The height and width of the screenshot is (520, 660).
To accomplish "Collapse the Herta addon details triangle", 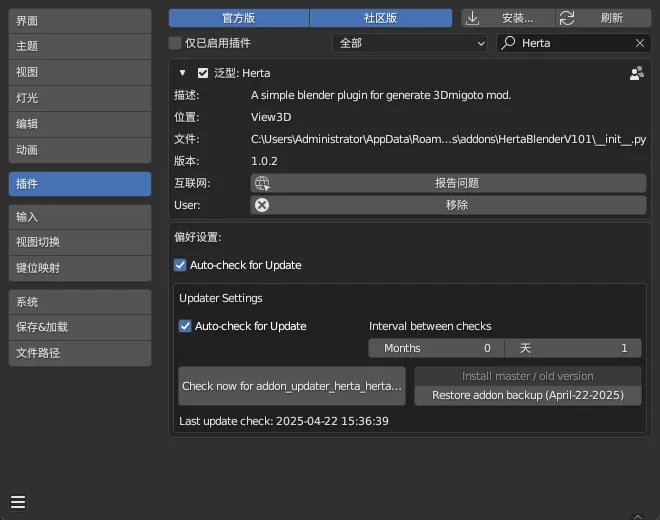I will tap(182, 73).
